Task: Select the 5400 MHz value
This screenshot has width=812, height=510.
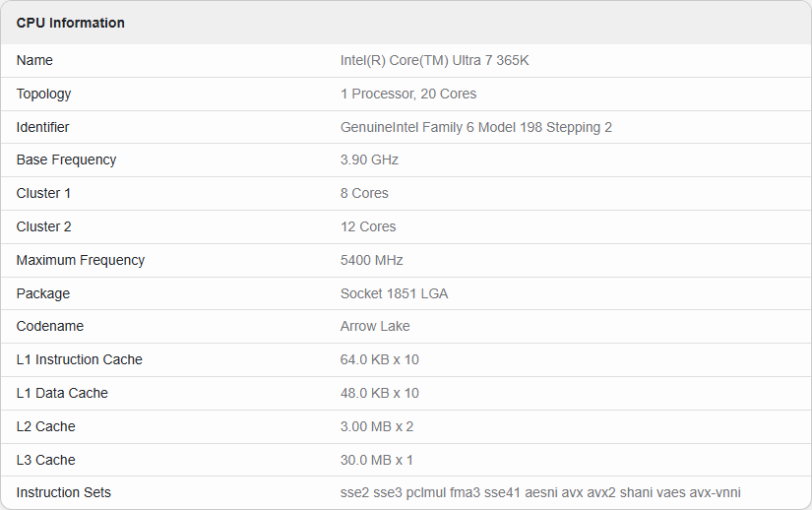Action: coord(372,260)
